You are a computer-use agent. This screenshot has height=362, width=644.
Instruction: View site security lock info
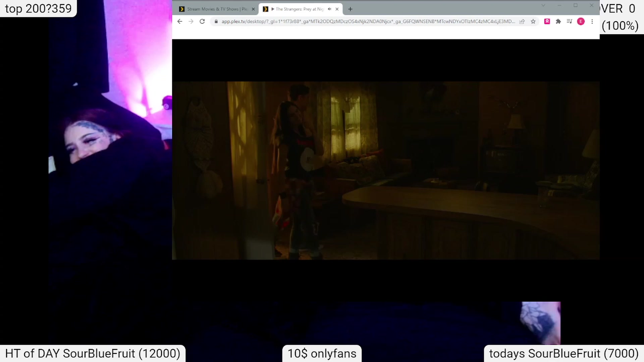[x=216, y=21]
